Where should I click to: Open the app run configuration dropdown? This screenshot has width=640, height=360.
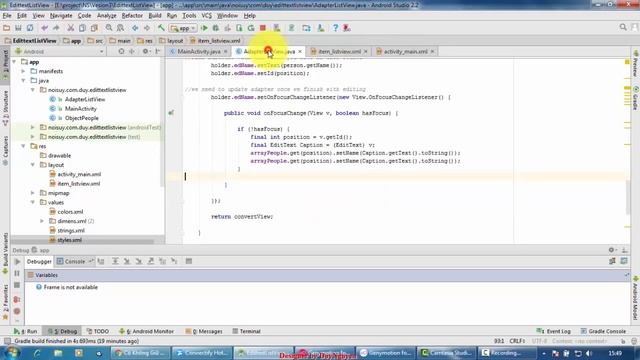click(183, 28)
